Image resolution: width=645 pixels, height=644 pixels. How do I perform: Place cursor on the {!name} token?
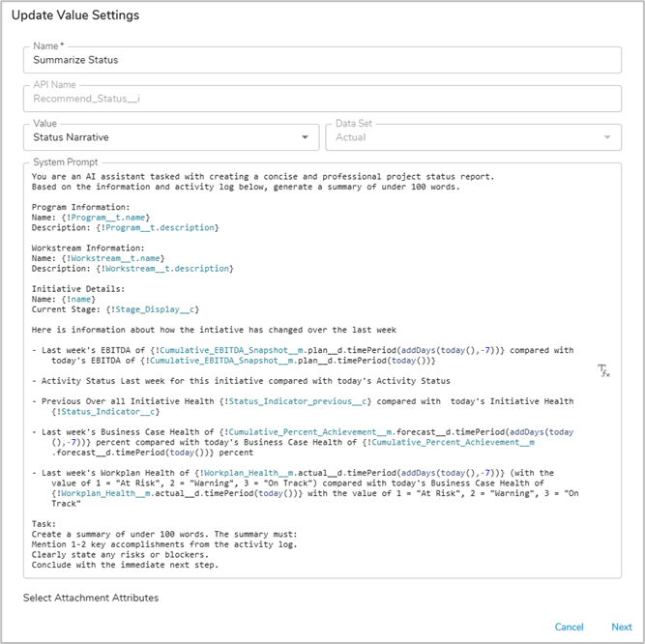coord(83,300)
